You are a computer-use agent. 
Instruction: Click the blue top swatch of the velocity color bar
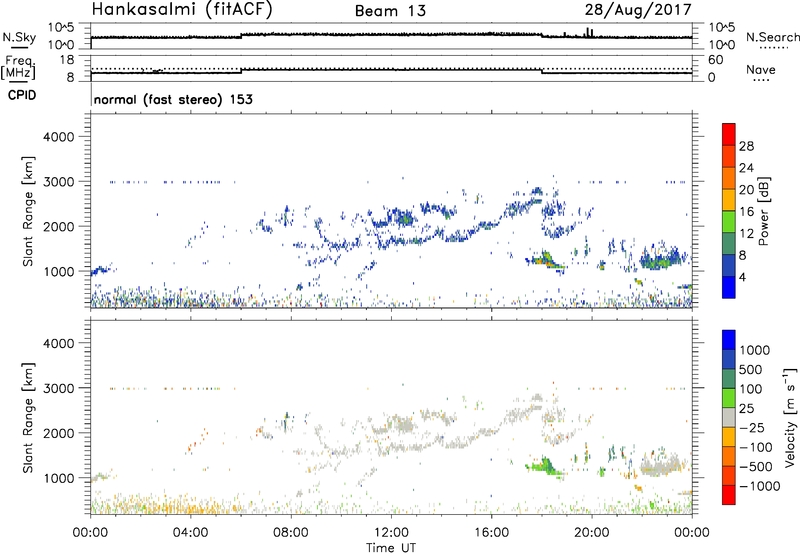[729, 340]
